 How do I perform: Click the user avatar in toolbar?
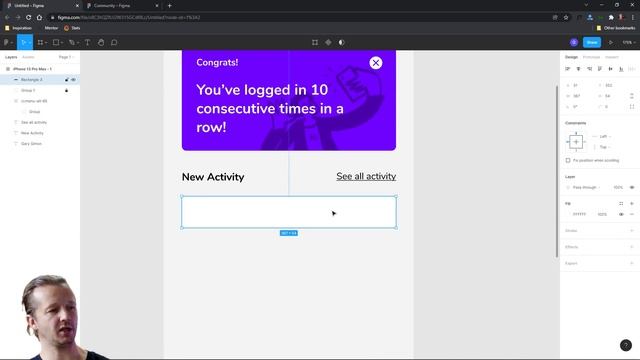click(x=574, y=42)
